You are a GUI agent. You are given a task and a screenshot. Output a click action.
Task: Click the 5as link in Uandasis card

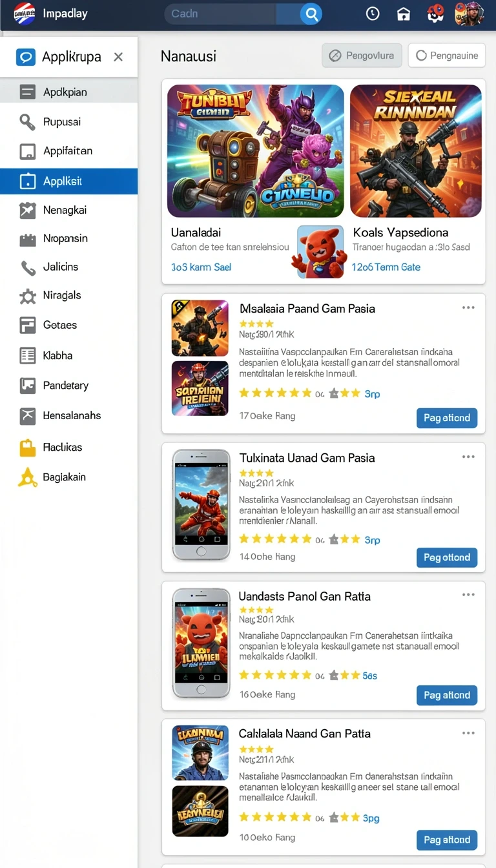pos(369,676)
